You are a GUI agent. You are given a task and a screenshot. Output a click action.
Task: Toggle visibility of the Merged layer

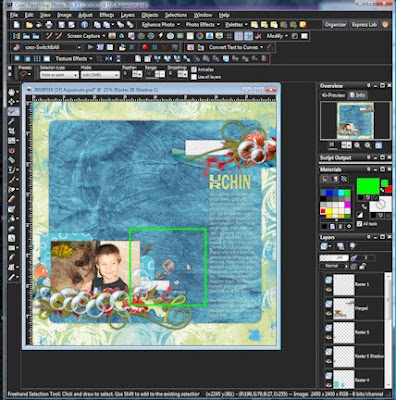329,314
